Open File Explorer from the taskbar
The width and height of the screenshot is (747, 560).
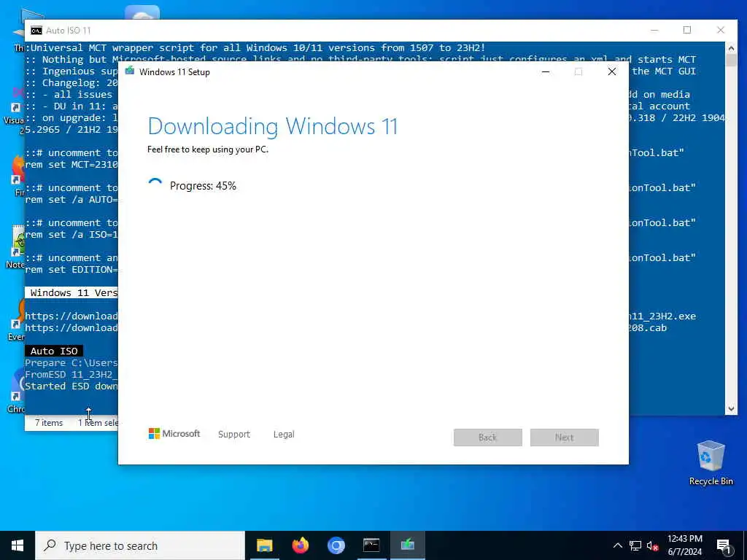[x=264, y=545]
